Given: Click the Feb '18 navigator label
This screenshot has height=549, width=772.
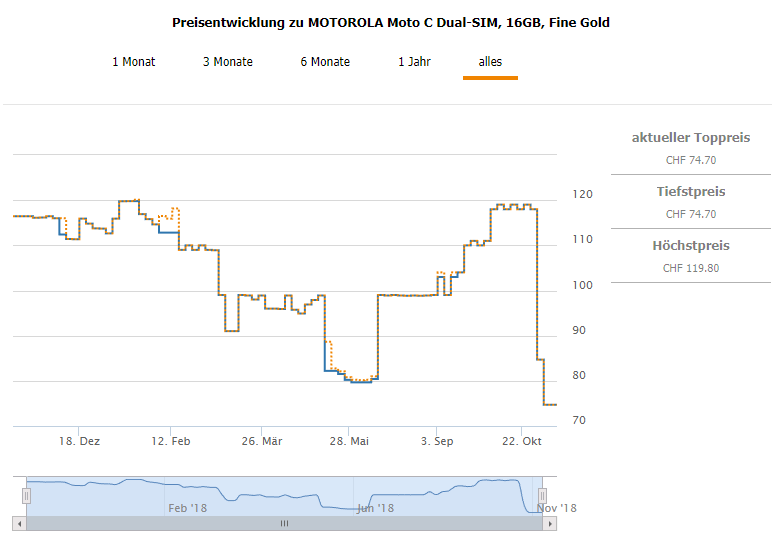Looking at the screenshot, I should [187, 508].
